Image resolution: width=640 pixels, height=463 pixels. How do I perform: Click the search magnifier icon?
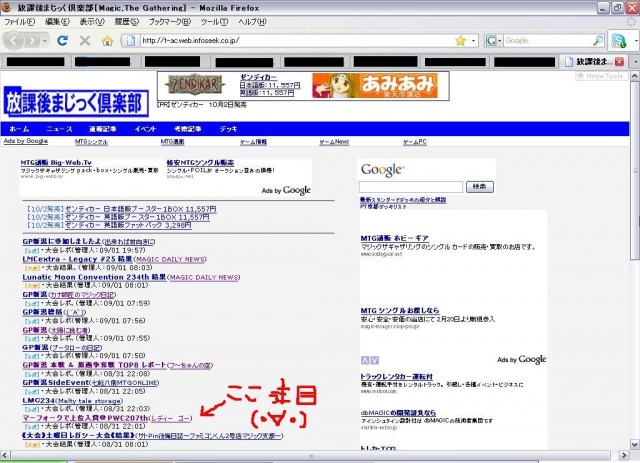598,40
